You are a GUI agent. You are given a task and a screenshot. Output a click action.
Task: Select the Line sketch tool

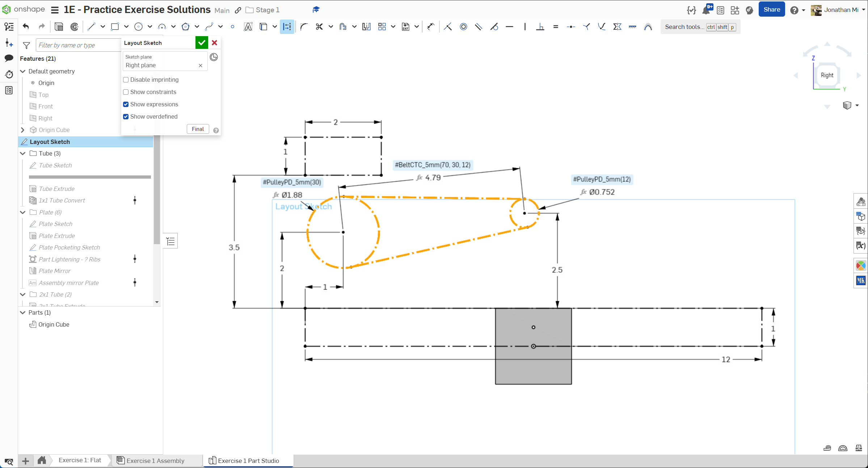(91, 27)
